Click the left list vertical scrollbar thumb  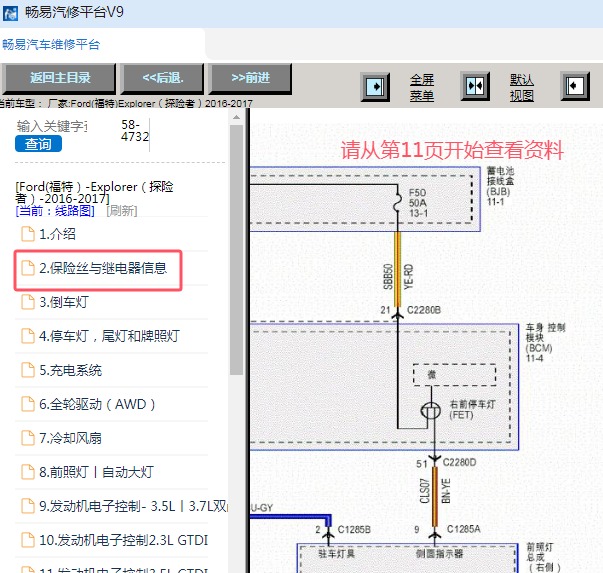click(237, 249)
